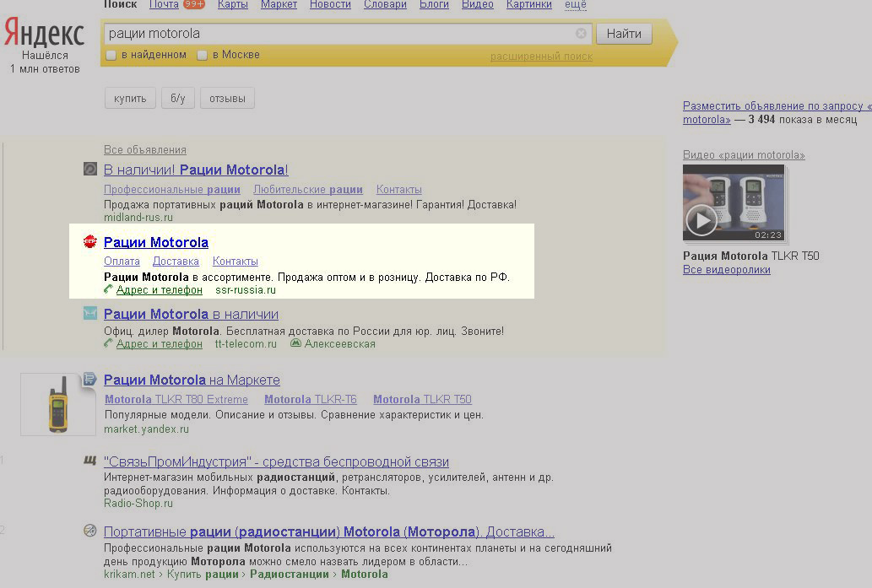The image size is (872, 588).
Task: Open 'Любительские рации' sublink
Action: (308, 190)
